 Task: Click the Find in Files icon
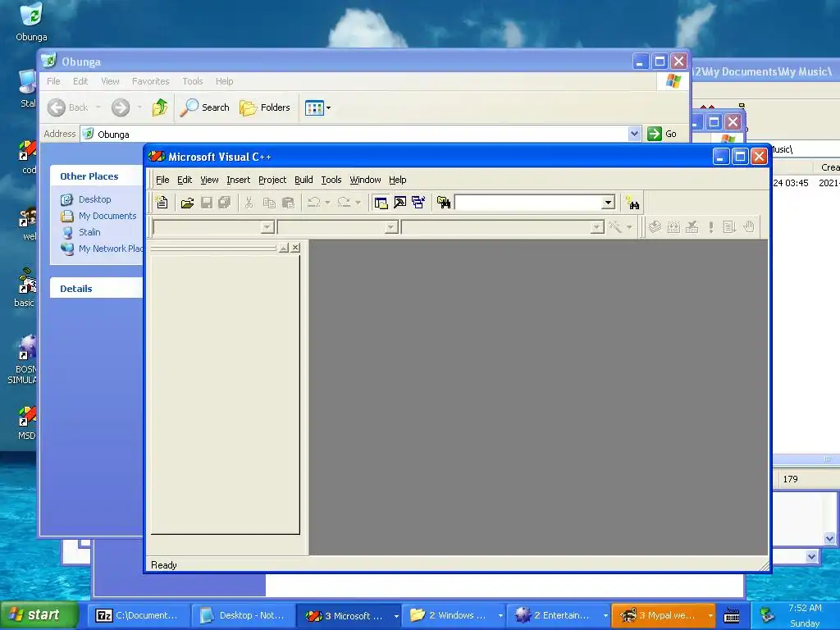(444, 203)
